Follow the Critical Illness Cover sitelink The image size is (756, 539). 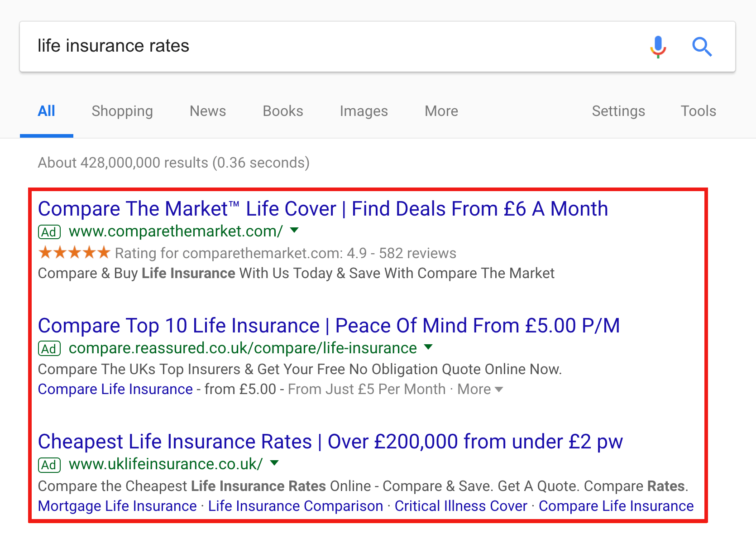461,506
